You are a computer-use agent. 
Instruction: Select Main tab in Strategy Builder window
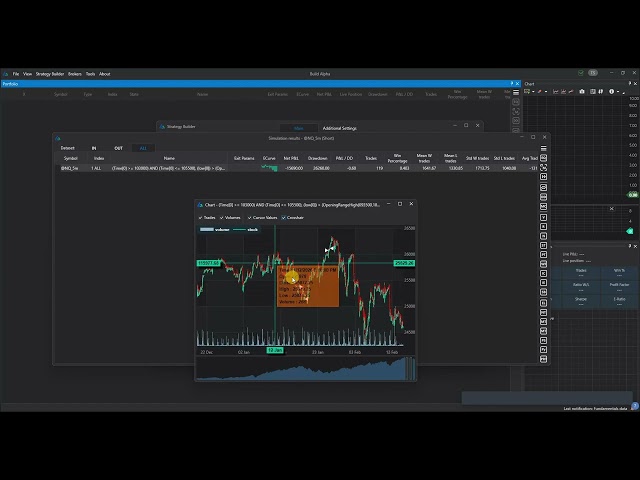pos(298,128)
